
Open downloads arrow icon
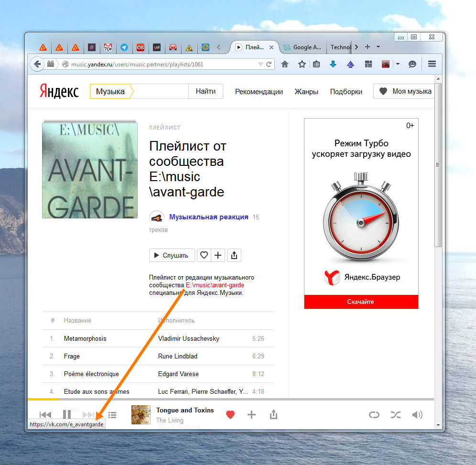333,64
